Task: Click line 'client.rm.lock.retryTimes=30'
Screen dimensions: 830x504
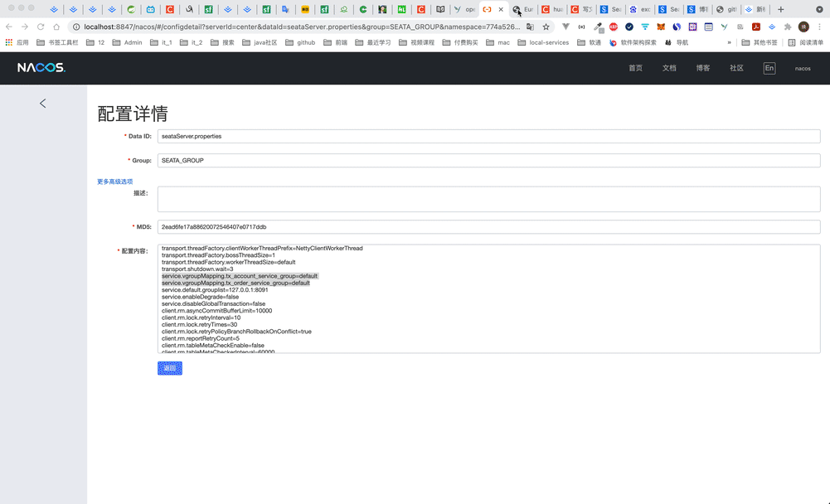Action: coord(200,324)
